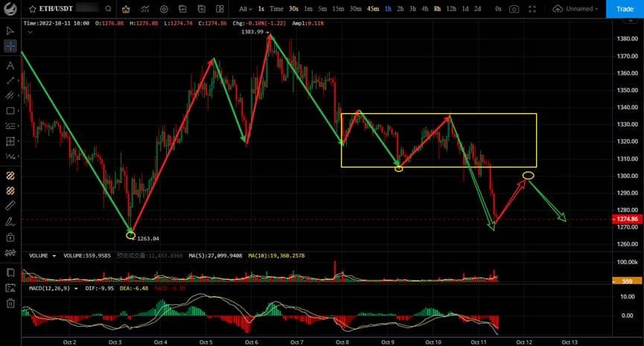The width and height of the screenshot is (644, 346).
Task: Choose the rectangle shape tool
Action: (10, 111)
